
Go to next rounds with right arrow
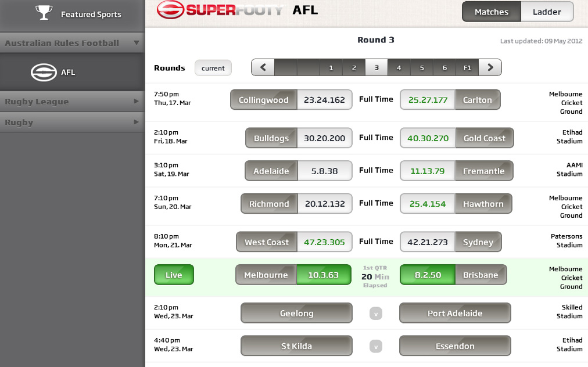[490, 67]
